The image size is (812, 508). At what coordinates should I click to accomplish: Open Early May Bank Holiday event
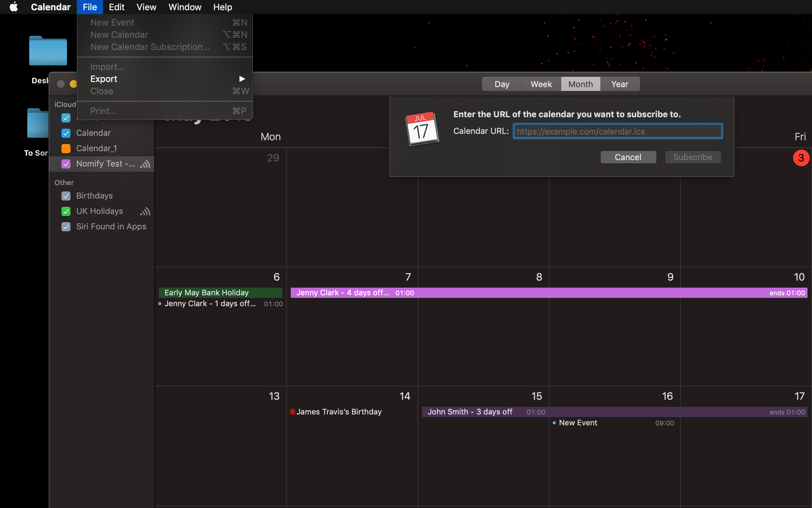tap(220, 293)
